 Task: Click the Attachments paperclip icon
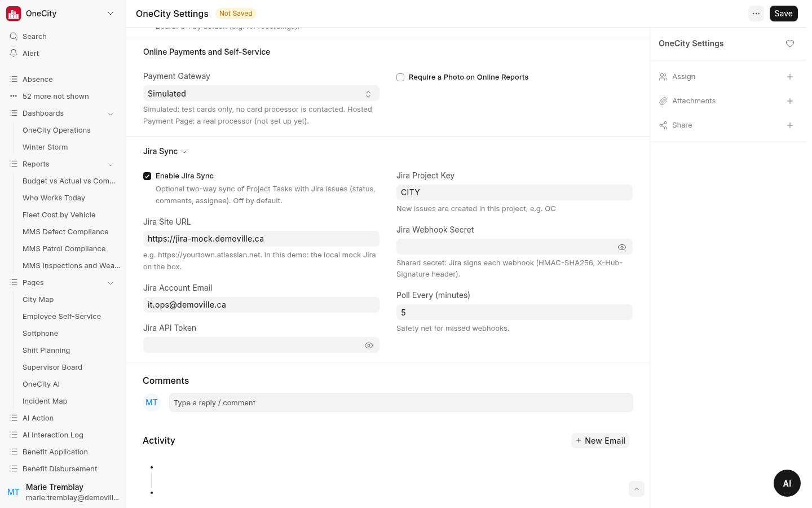tap(663, 101)
